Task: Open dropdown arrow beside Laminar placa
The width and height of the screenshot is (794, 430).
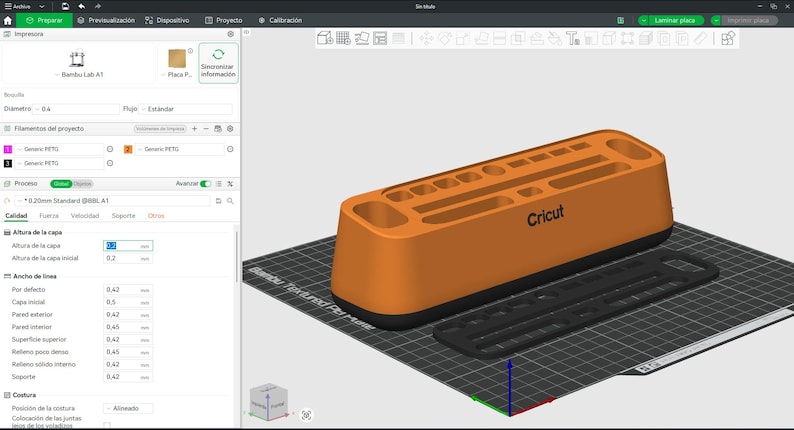Action: [x=643, y=20]
